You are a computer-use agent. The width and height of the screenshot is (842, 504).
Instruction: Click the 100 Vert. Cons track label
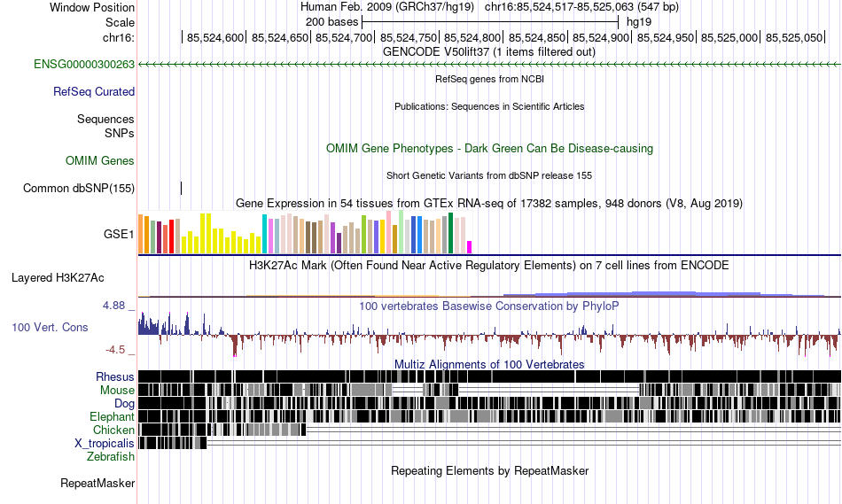pyautogui.click(x=50, y=328)
